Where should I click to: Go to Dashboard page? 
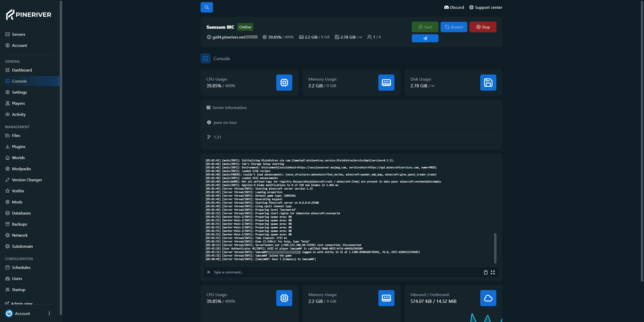[29, 70]
